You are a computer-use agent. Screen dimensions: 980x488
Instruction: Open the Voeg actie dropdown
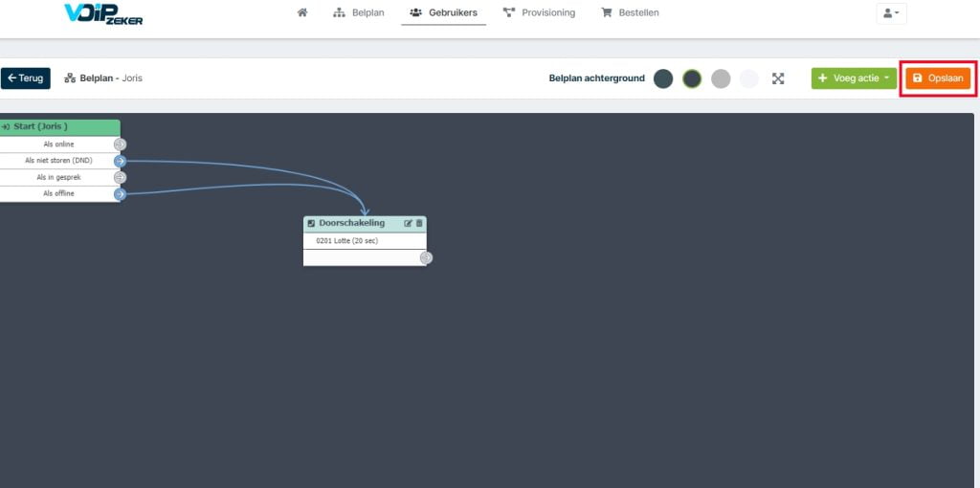[x=854, y=78]
